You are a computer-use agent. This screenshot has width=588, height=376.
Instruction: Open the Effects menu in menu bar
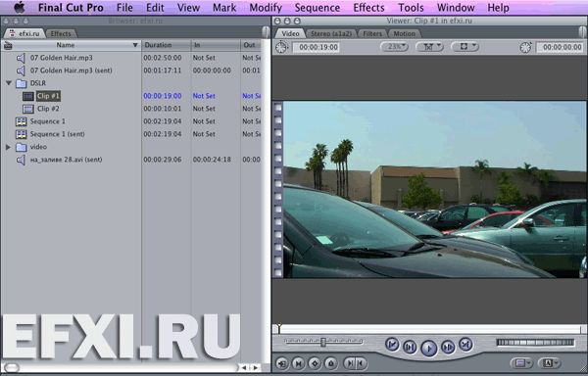click(369, 8)
